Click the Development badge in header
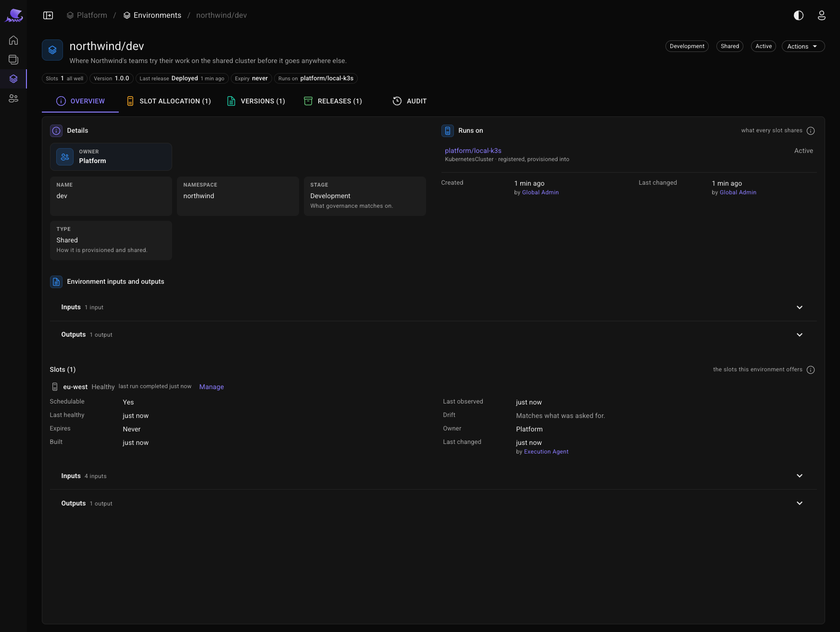840x632 pixels. coord(687,46)
